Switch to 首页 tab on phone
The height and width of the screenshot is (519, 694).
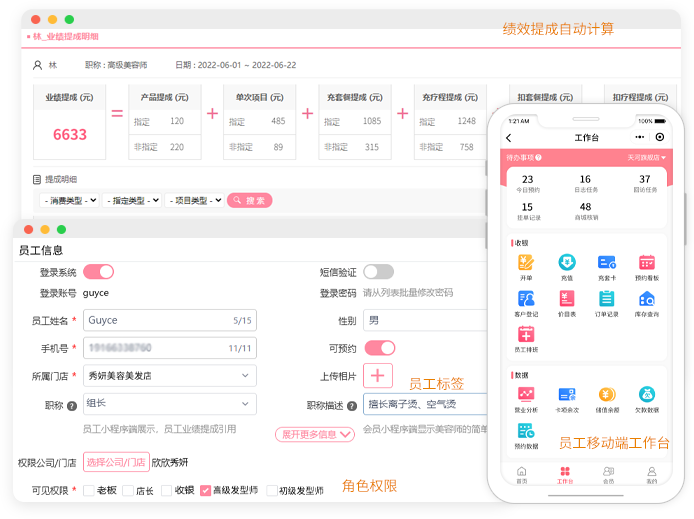tap(522, 475)
